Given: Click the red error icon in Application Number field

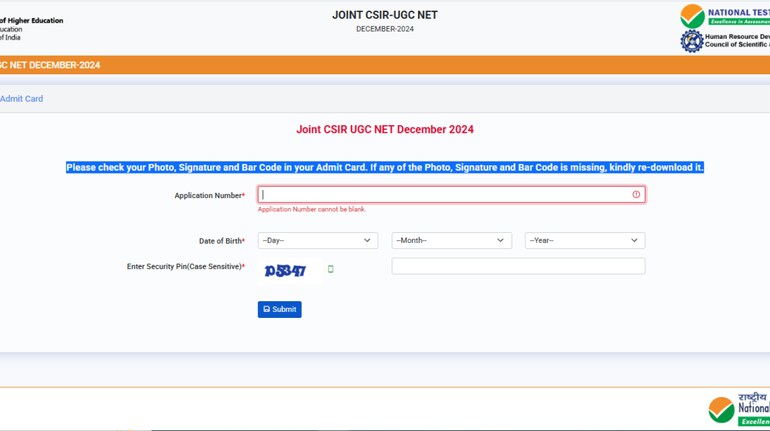Looking at the screenshot, I should [636, 195].
